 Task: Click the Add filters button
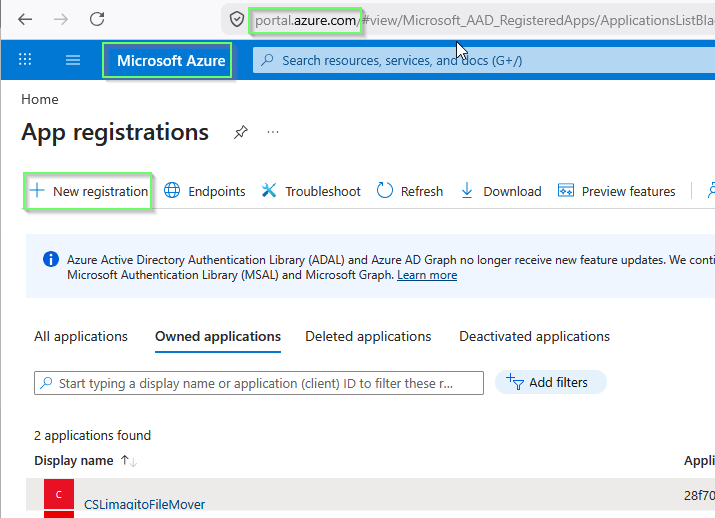point(551,382)
